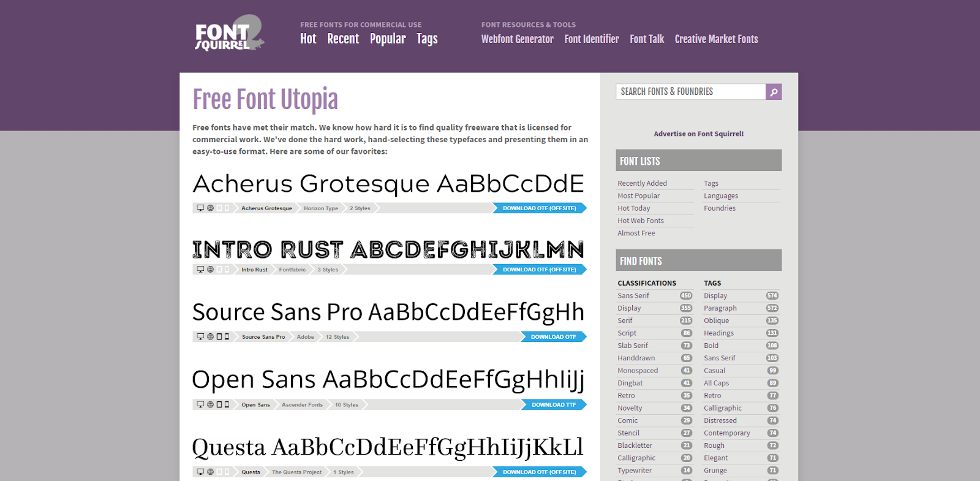Open the Font Identifier tool

[x=592, y=39]
